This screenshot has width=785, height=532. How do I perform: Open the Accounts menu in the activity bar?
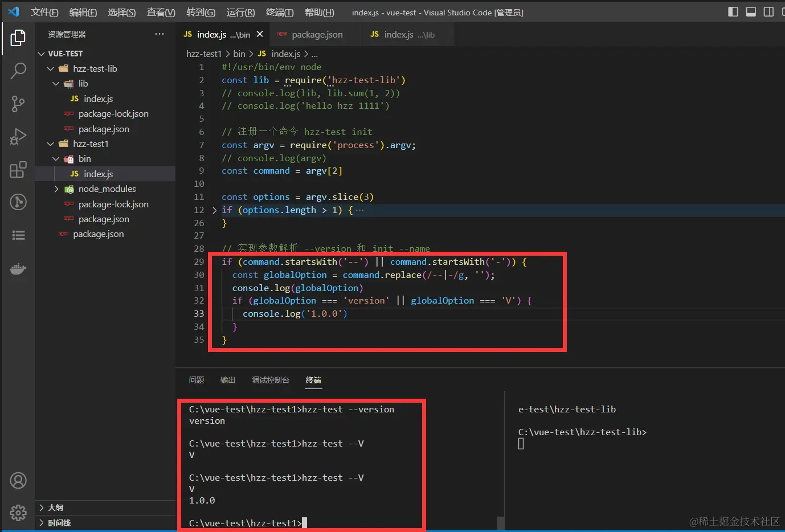18,481
